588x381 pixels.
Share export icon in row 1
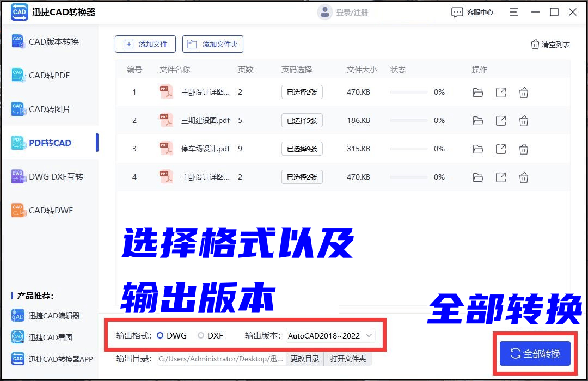(501, 92)
